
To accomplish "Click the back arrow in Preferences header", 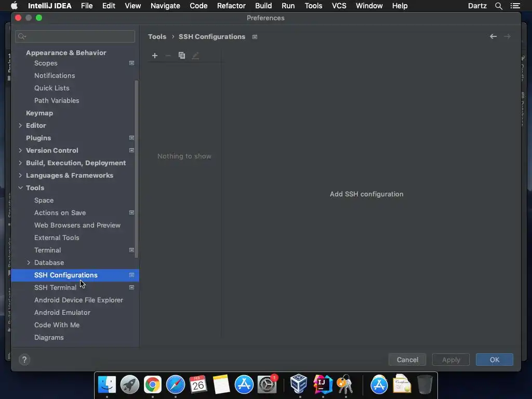I will (494, 36).
